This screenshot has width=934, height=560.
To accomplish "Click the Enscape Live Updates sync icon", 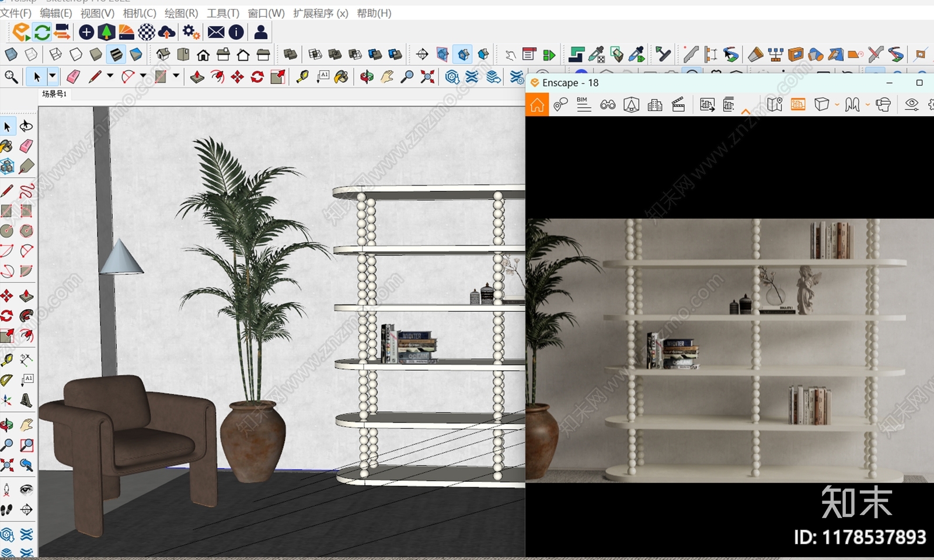I will (42, 32).
